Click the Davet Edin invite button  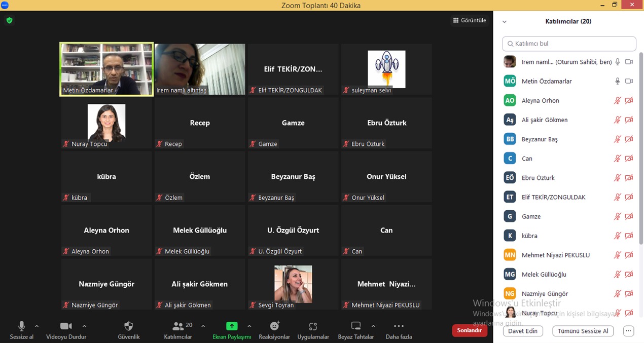coord(523,331)
